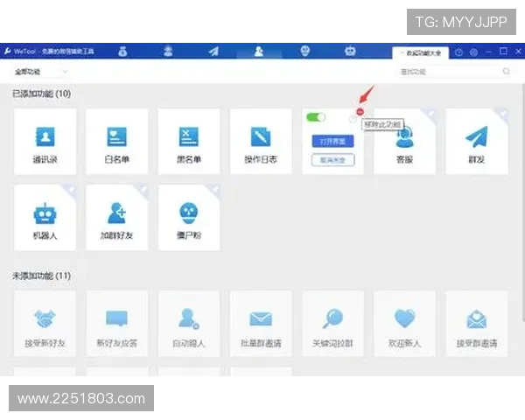Open the 客服 customer service feature
Image resolution: width=525 pixels, height=420 pixels.
(404, 142)
